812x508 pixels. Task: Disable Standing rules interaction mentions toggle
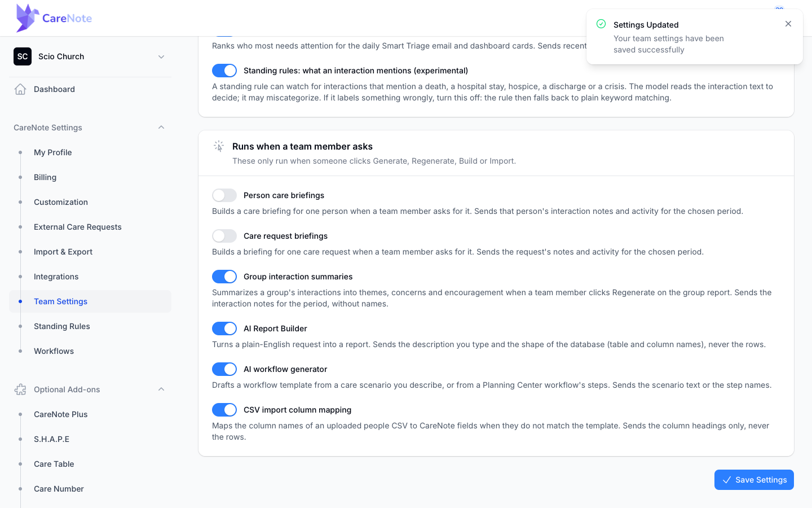coord(224,71)
